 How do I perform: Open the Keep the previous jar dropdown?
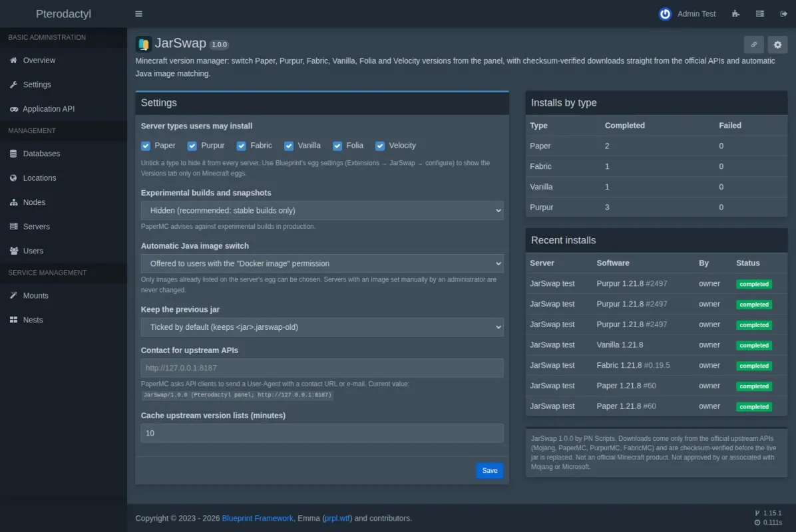tap(322, 327)
